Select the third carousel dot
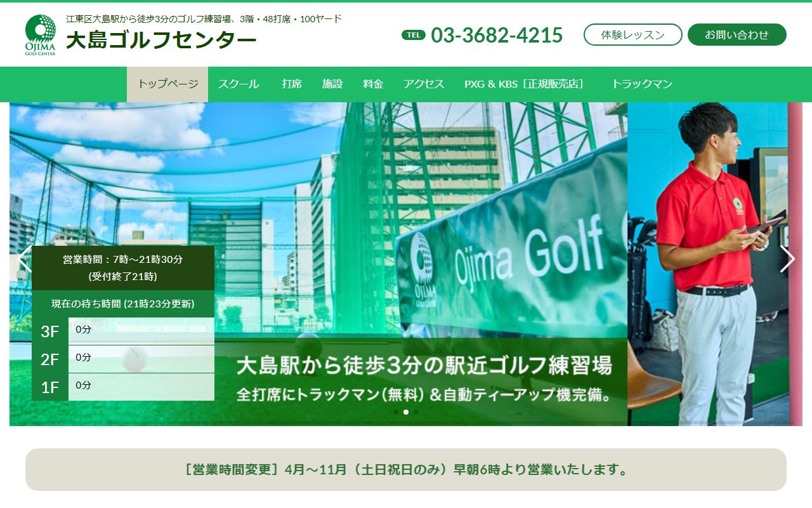Image resolution: width=812 pixels, height=508 pixels. point(416,412)
